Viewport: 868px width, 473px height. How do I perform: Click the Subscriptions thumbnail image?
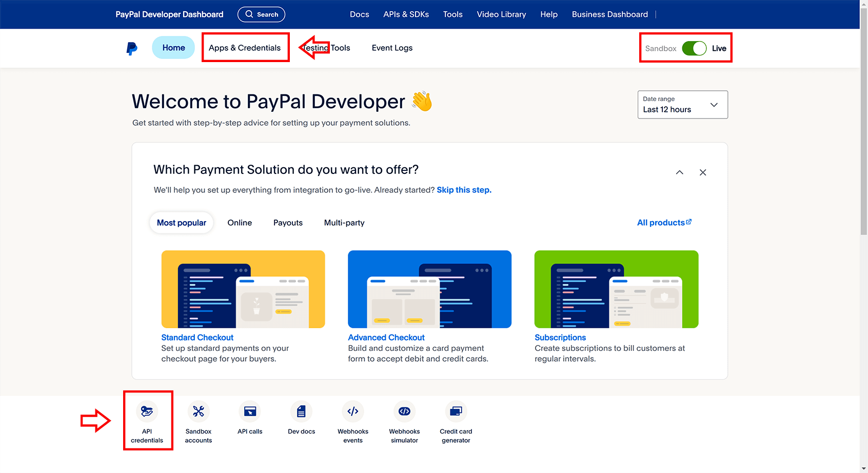coord(616,289)
